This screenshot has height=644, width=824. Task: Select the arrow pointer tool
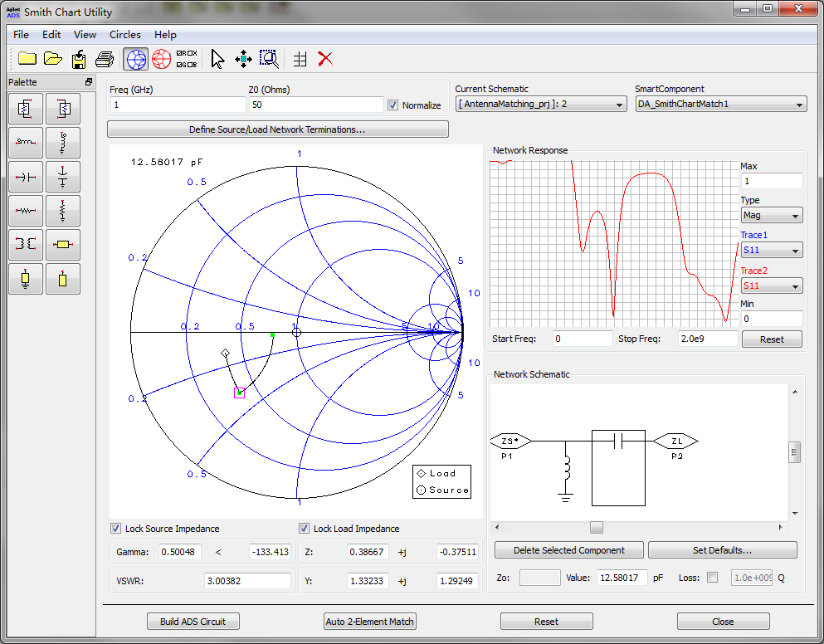click(x=217, y=59)
